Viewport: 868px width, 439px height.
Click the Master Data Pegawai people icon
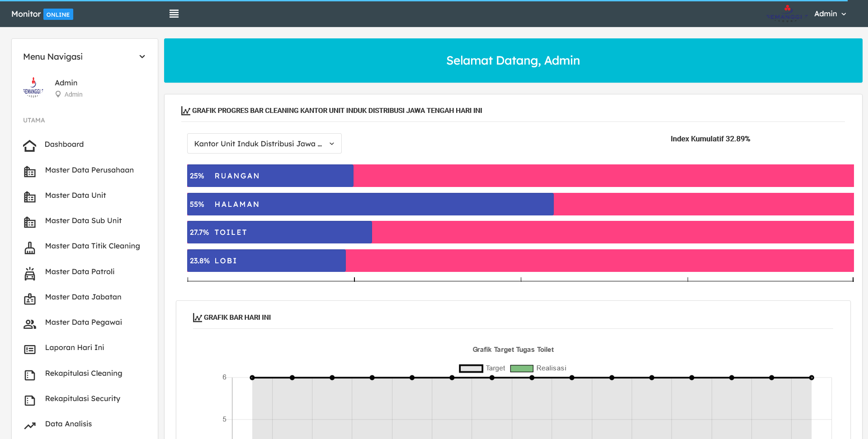[29, 324]
